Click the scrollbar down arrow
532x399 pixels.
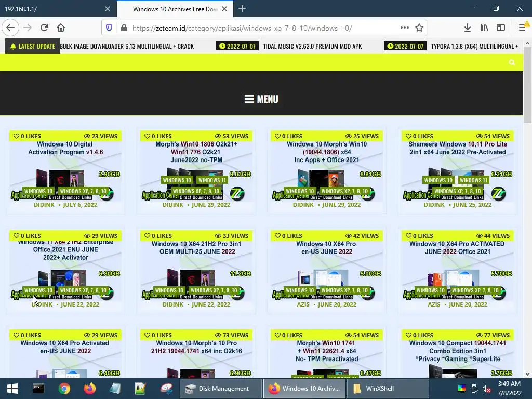pyautogui.click(x=527, y=374)
